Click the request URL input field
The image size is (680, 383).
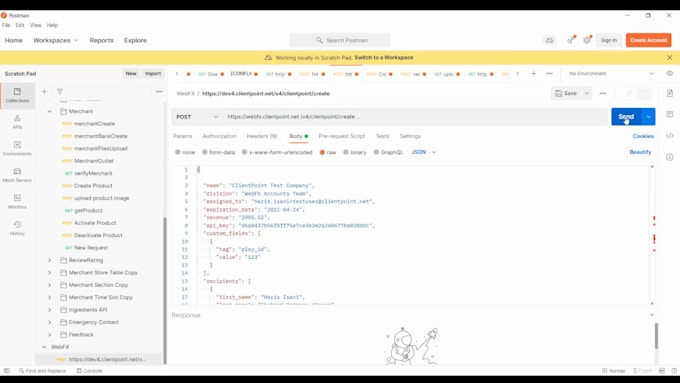[415, 117]
